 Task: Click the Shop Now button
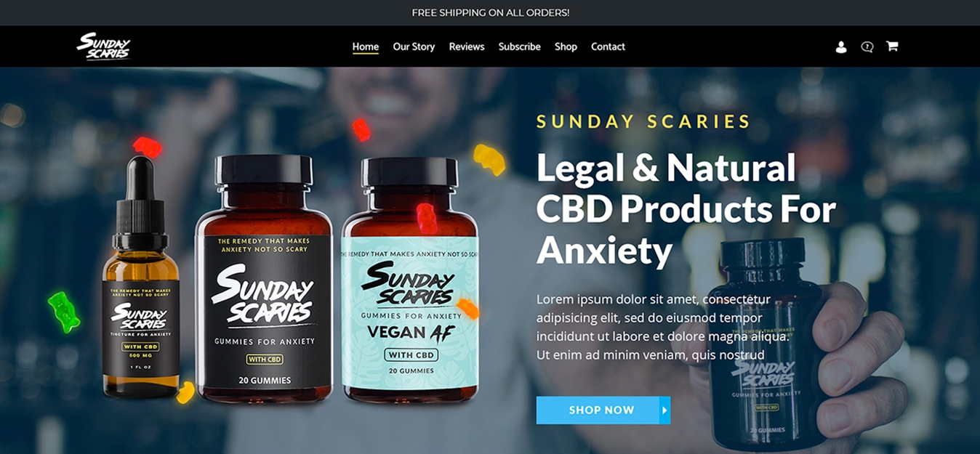coord(603,410)
